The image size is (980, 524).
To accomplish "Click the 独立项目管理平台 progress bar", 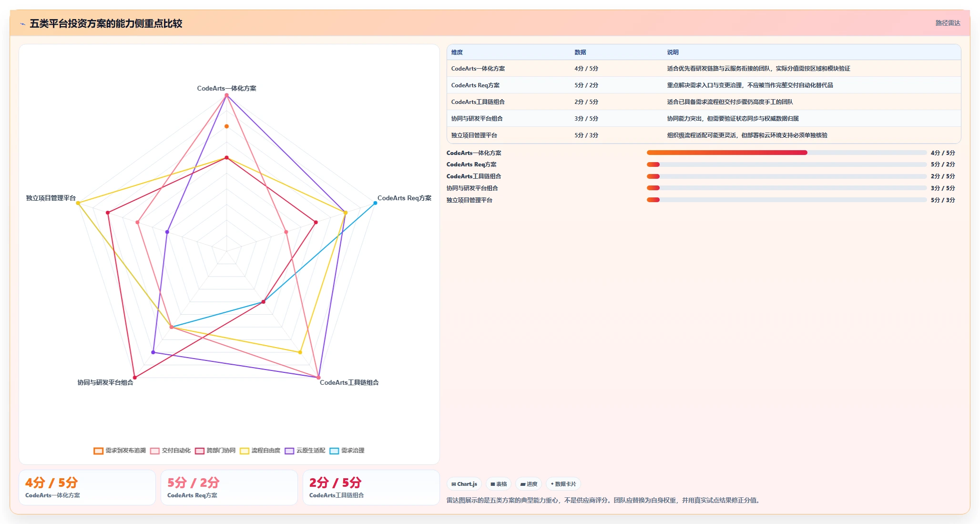I will [786, 200].
